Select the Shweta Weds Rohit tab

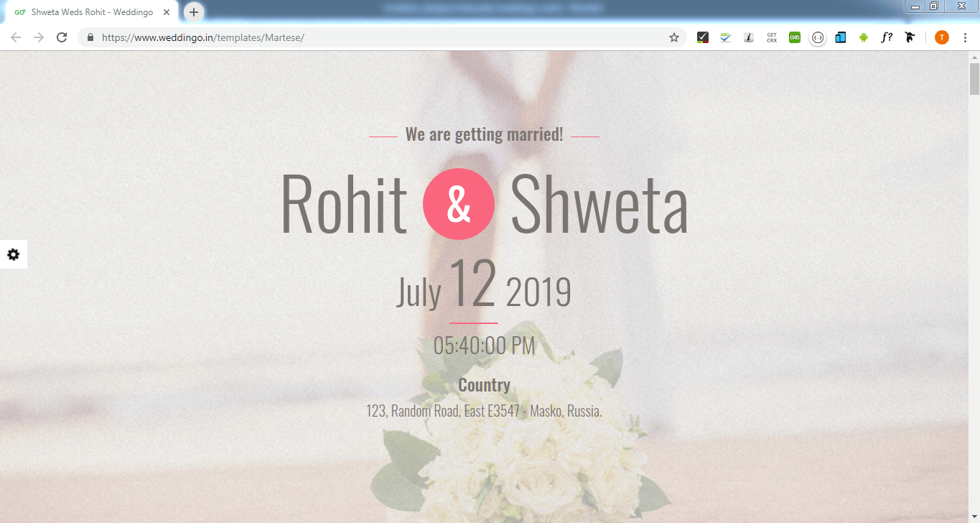click(92, 12)
